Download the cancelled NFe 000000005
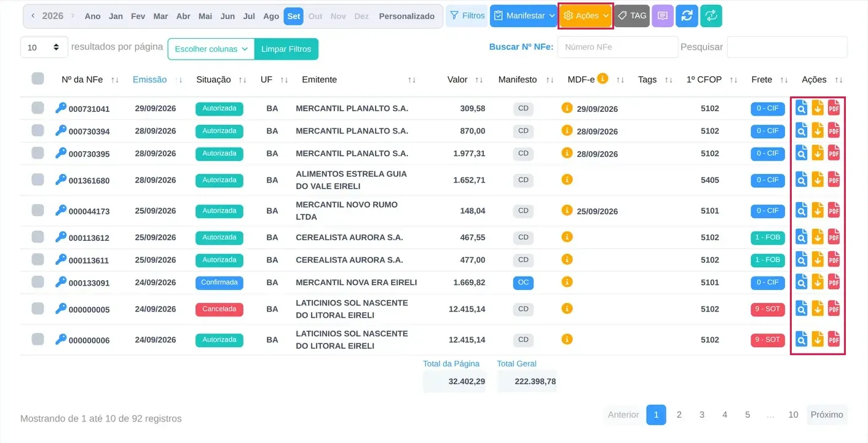 [818, 308]
